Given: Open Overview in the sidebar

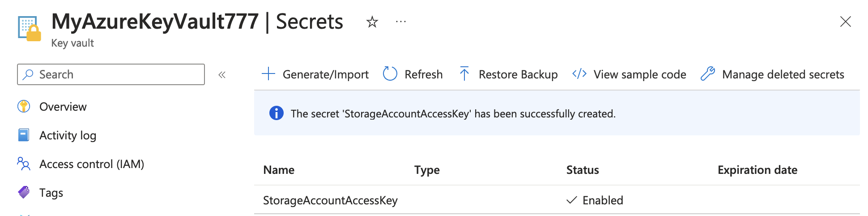Looking at the screenshot, I should tap(63, 107).
